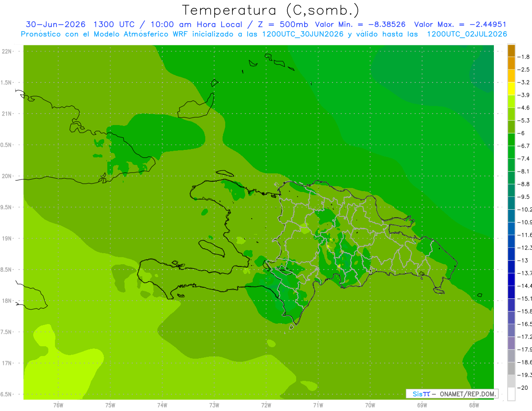Screen dimensions: 532x411
Task: Click the "76W" longitude label
Action: pos(58,405)
